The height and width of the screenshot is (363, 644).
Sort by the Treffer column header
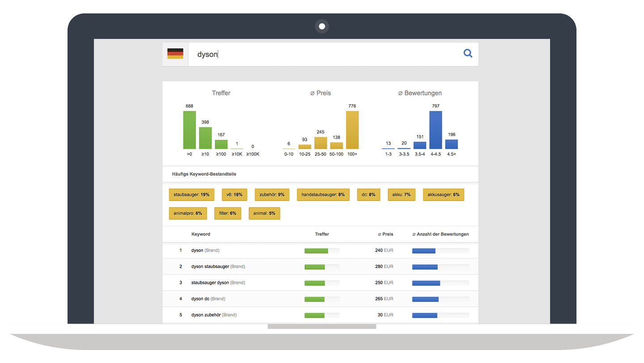(322, 234)
